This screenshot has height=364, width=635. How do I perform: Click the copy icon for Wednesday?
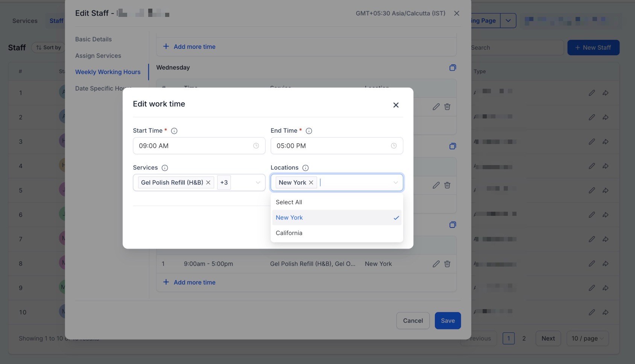[453, 68]
